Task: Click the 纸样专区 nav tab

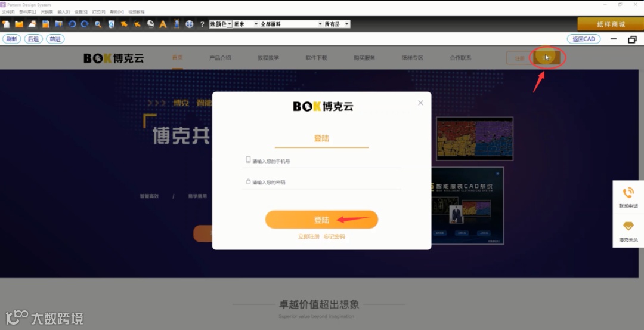Action: pyautogui.click(x=413, y=58)
